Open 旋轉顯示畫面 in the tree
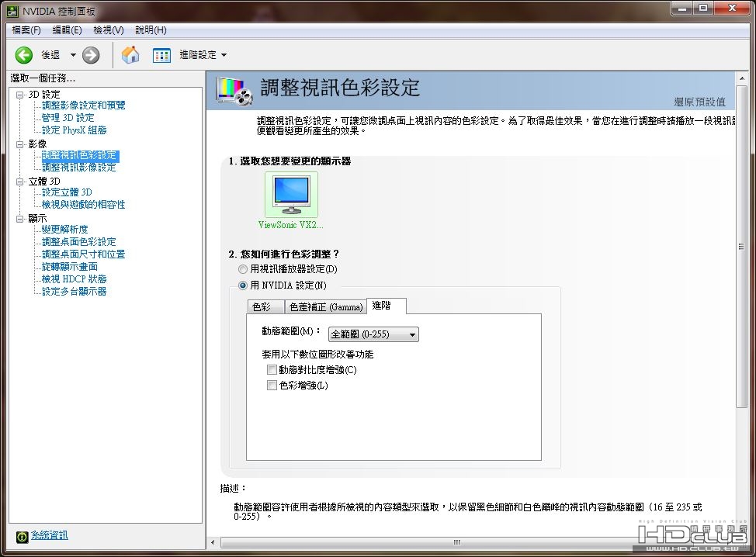 (x=69, y=267)
